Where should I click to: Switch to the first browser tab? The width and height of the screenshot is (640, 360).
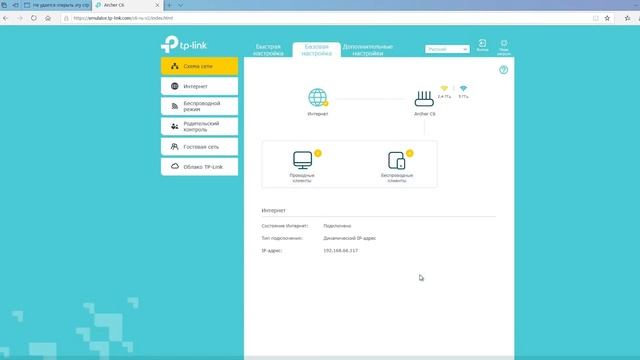[57, 5]
